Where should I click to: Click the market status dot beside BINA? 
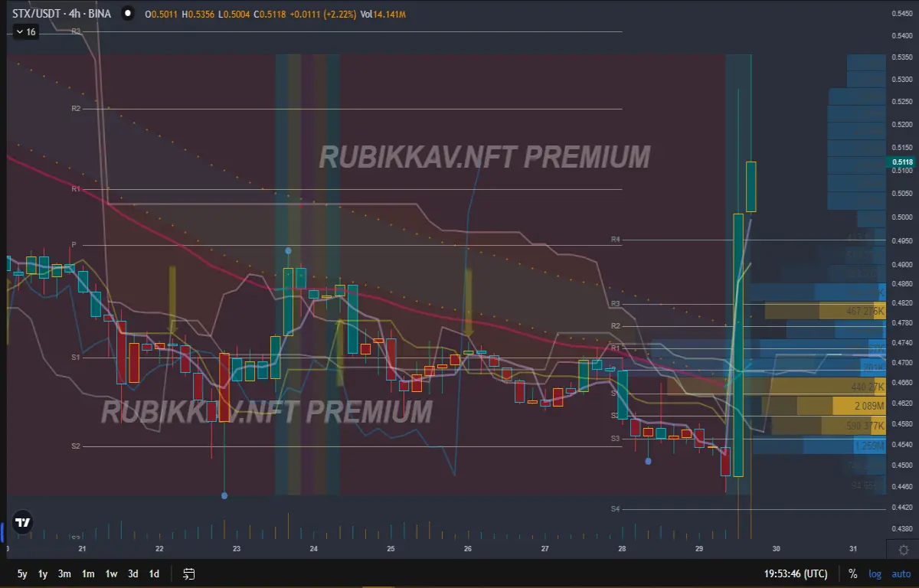(x=126, y=13)
